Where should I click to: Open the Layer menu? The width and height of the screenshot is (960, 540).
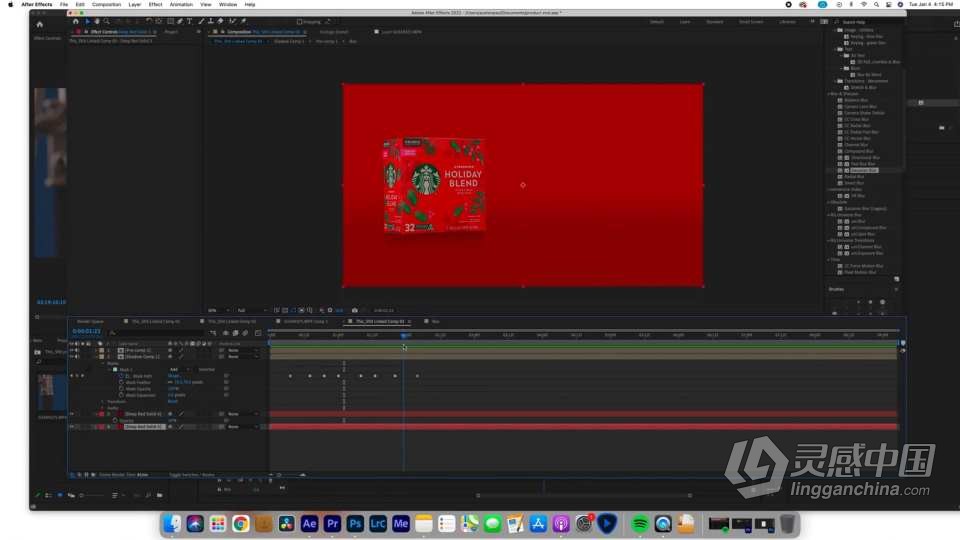coord(135,4)
